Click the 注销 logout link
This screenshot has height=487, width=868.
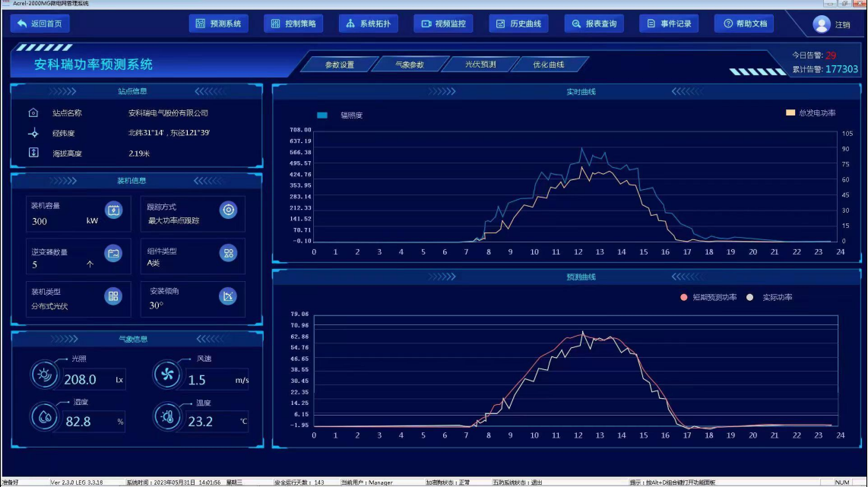[x=843, y=25]
